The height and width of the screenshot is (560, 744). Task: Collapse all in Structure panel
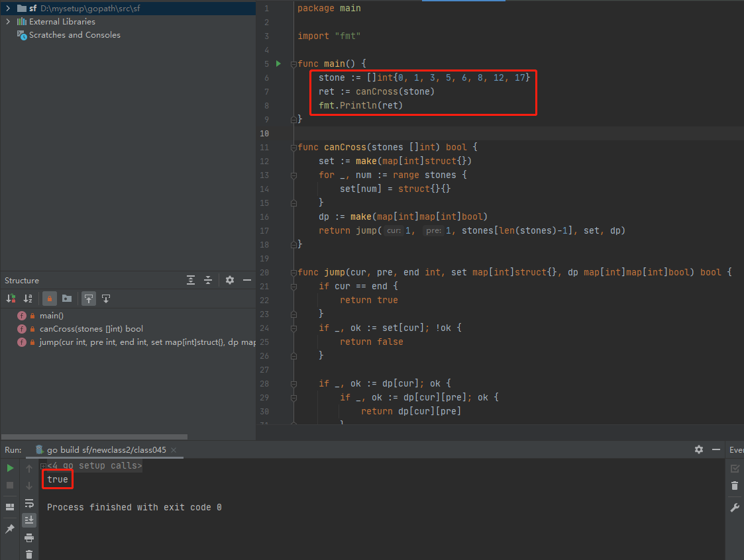pyautogui.click(x=208, y=280)
